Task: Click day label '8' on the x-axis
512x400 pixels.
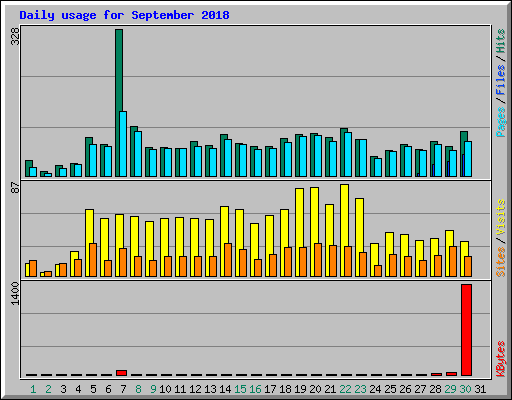Action: (138, 389)
